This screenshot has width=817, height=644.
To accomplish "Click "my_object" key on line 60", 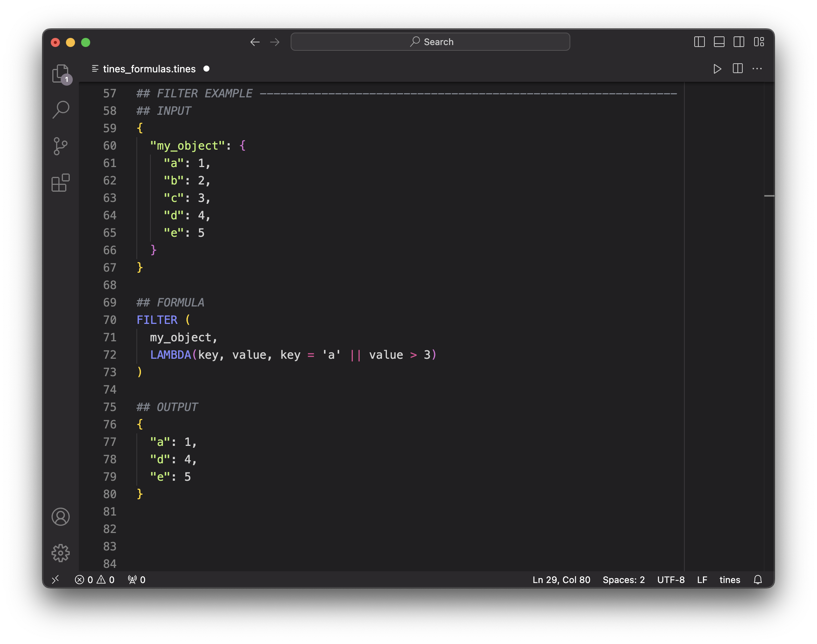I will click(188, 146).
